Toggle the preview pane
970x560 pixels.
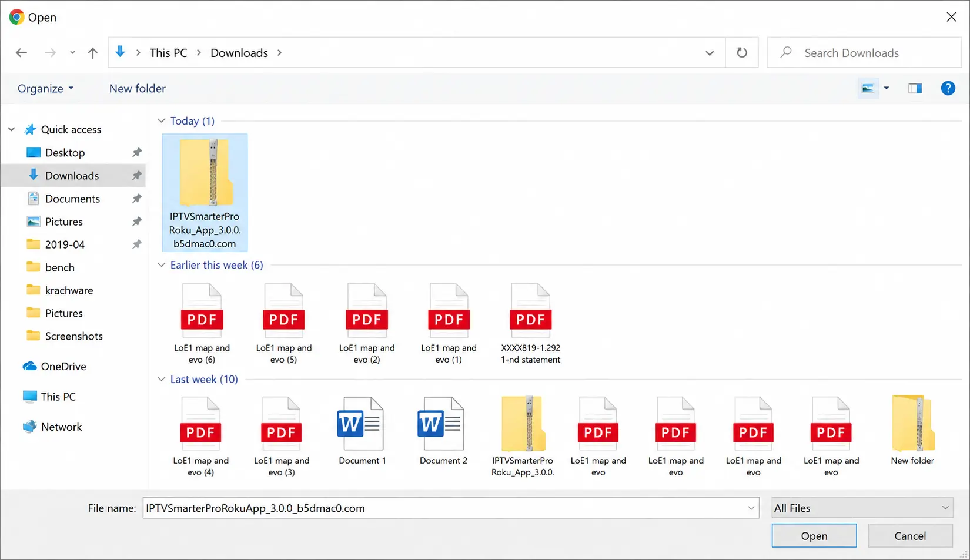[915, 88]
